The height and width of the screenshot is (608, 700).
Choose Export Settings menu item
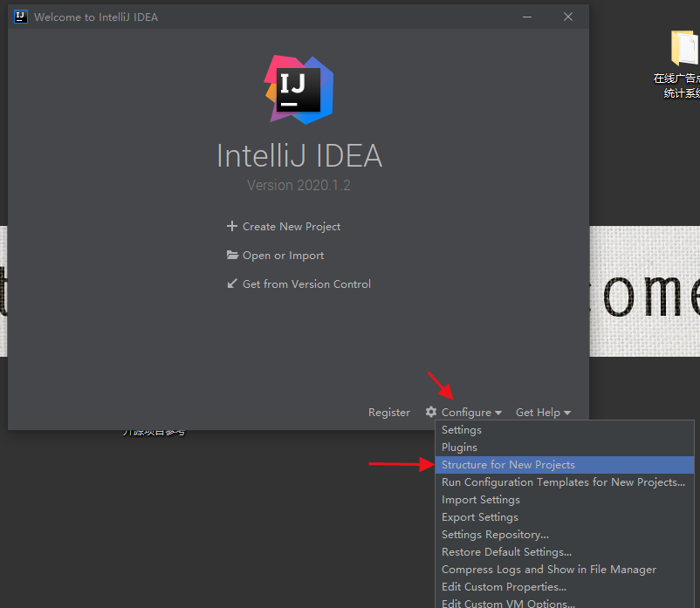point(565,517)
